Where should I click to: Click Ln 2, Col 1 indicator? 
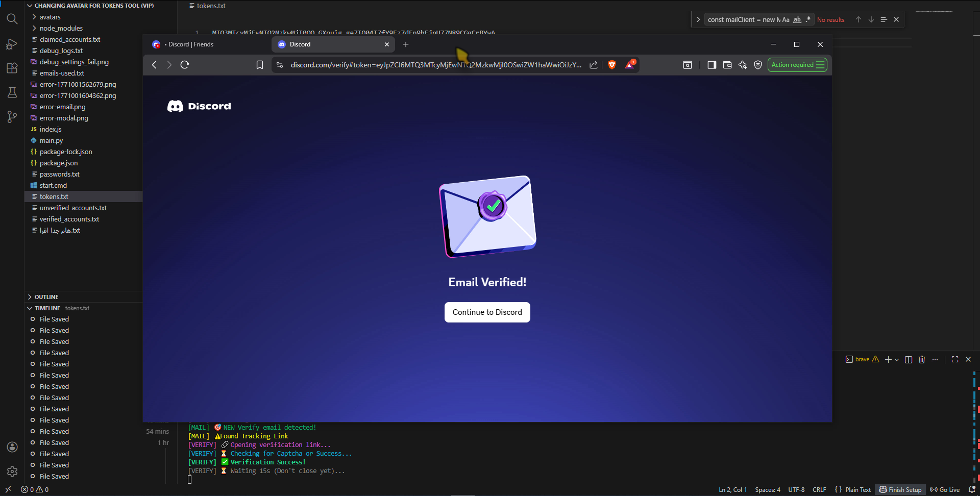[733, 489]
